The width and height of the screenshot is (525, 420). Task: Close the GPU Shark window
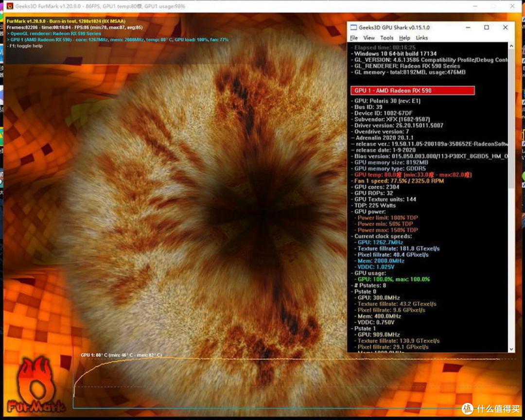click(505, 27)
